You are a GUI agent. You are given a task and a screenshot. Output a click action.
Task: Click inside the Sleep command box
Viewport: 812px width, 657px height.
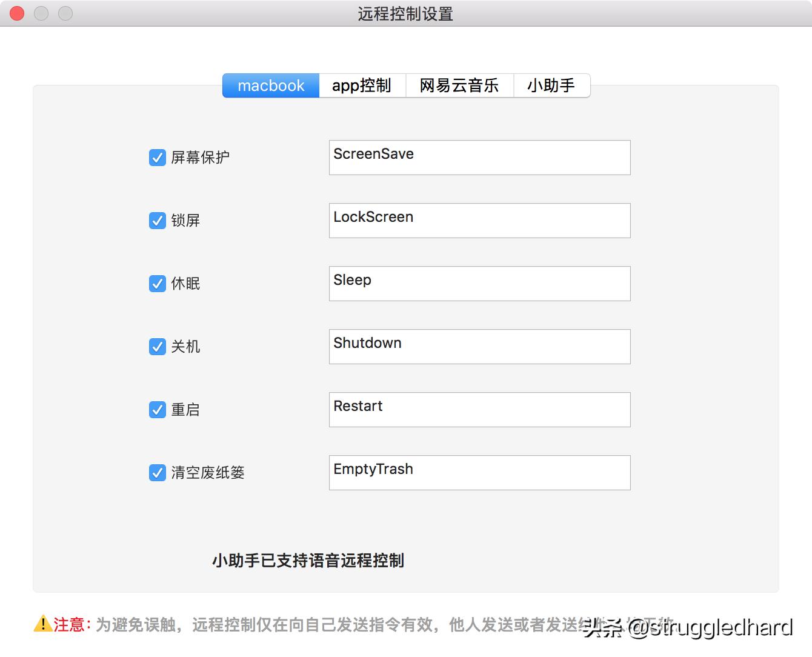tap(479, 284)
